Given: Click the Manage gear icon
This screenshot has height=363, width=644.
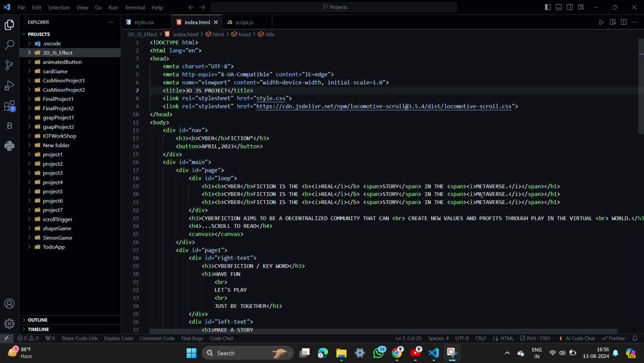Looking at the screenshot, I should click(9, 324).
